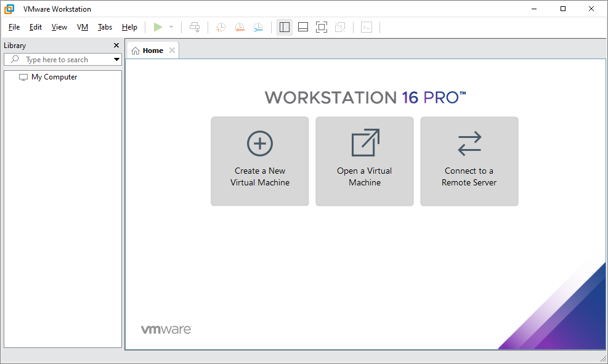The width and height of the screenshot is (608, 364).
Task: Click the green Power On play button
Action: (x=158, y=27)
